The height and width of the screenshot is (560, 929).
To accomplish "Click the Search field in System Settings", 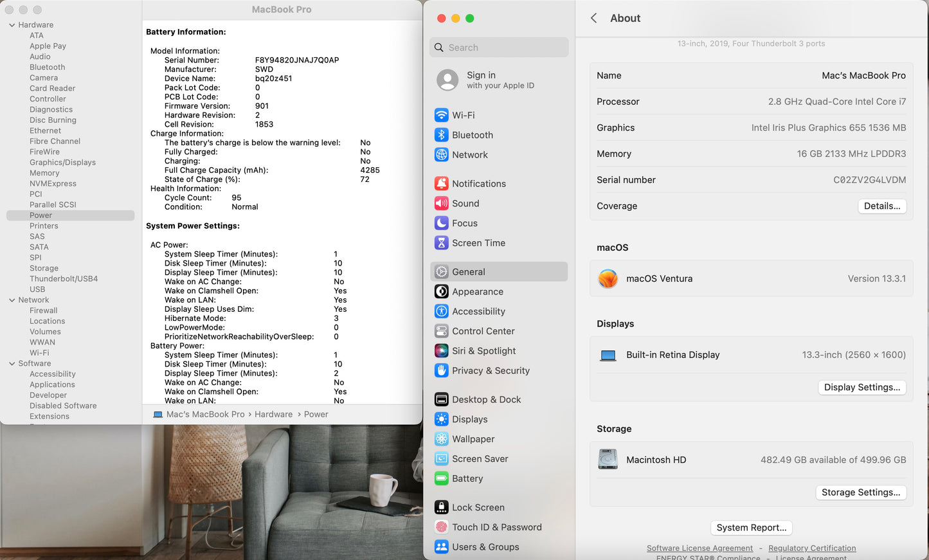I will (499, 47).
